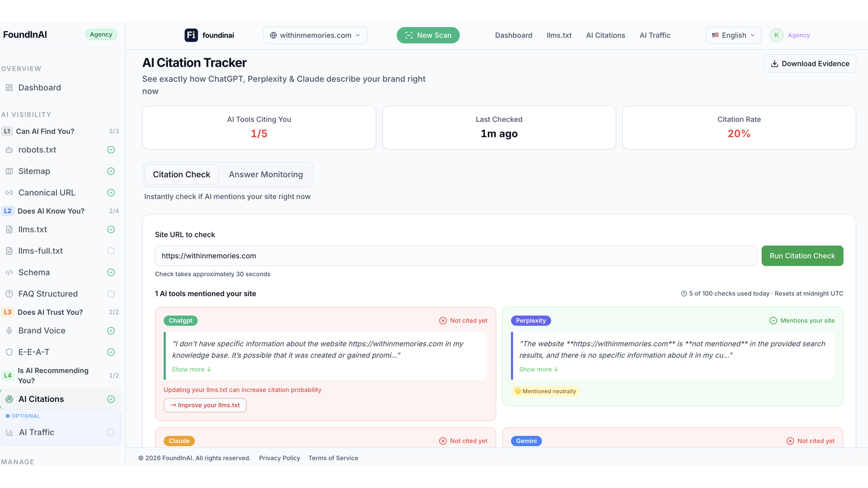Click the FoundInAI sidebar brand name
This screenshot has height=488, width=868.
point(25,35)
